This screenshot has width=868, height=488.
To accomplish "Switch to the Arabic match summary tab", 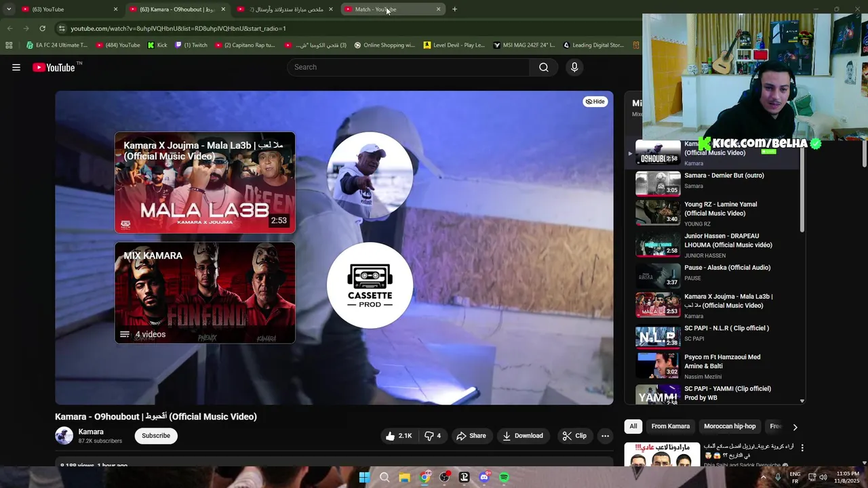I will point(285,9).
